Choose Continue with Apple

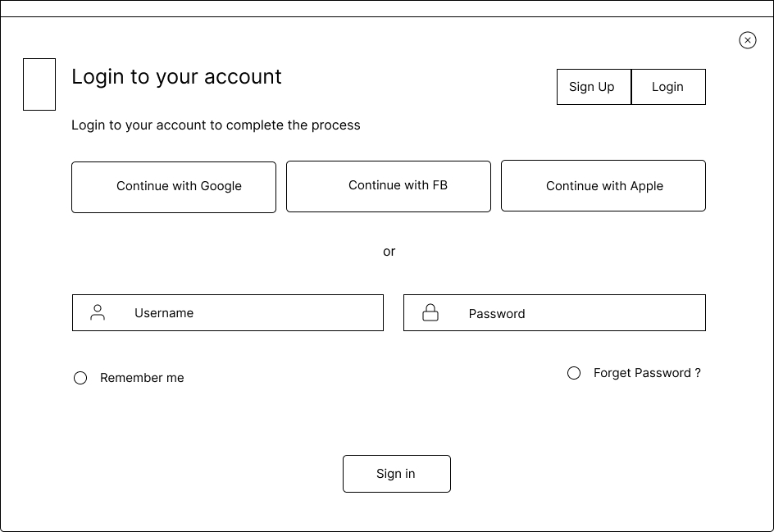[603, 185]
